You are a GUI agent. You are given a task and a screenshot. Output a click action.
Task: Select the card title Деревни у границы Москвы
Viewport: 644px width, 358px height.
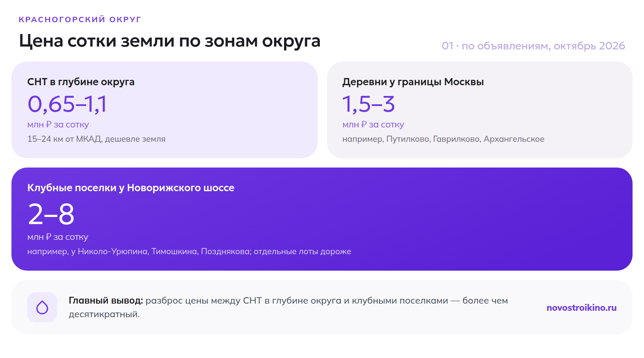[413, 82]
